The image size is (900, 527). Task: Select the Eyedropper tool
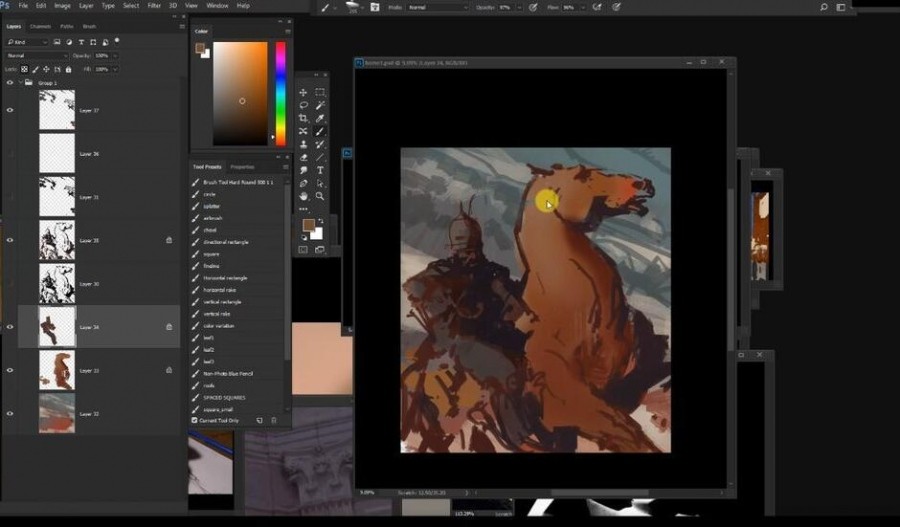[x=320, y=118]
